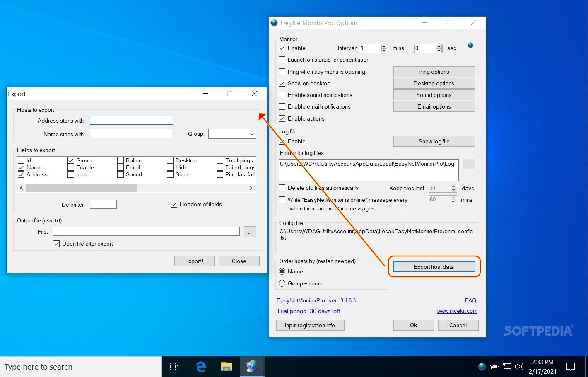Enable email notifications checkbox

[x=282, y=106]
